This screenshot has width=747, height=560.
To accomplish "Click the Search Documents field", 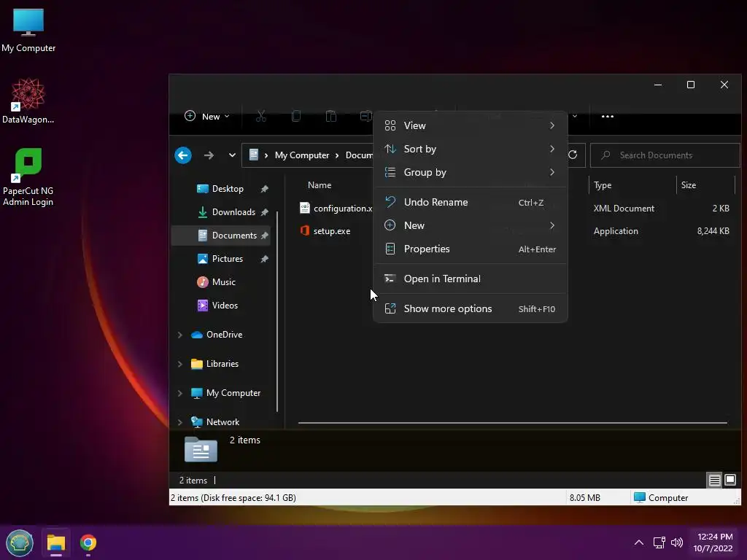I will [665, 155].
